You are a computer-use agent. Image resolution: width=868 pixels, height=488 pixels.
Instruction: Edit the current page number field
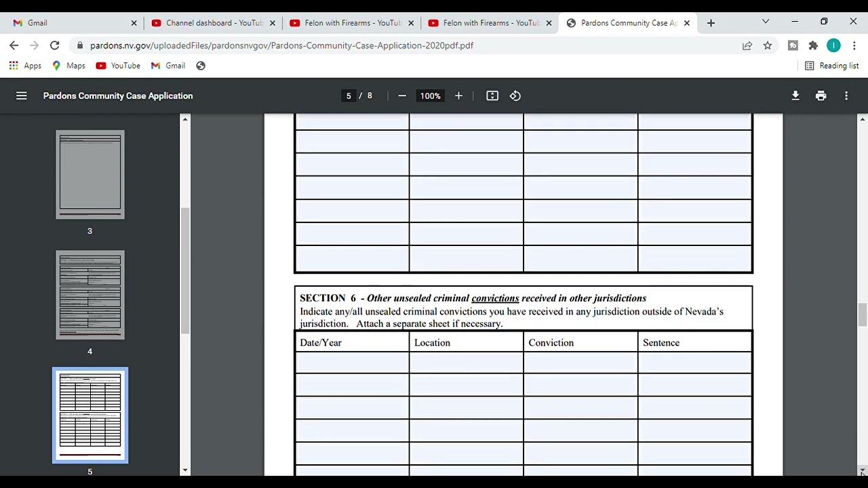[x=349, y=96]
